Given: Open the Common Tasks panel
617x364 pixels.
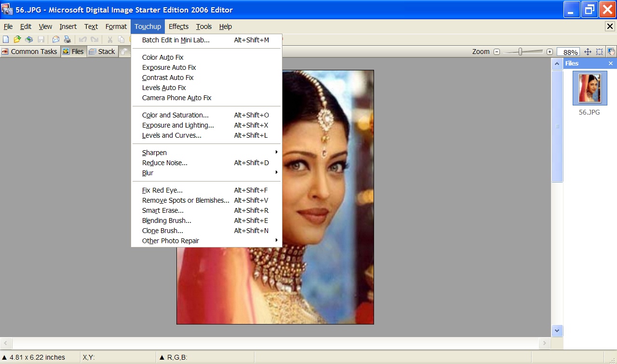Looking at the screenshot, I should coord(30,52).
